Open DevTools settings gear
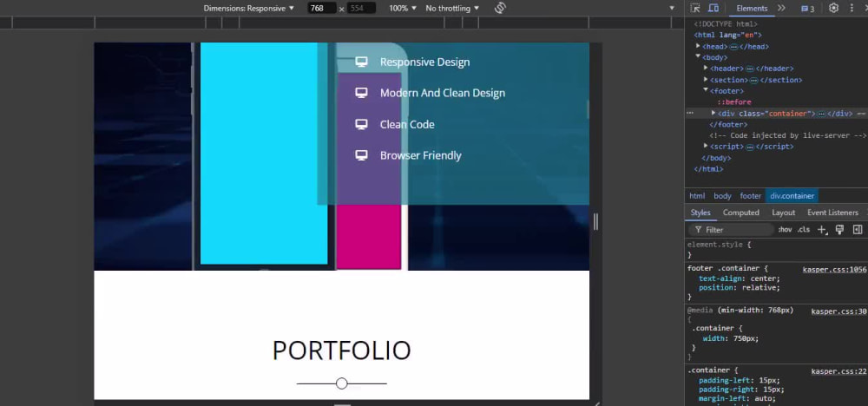868x406 pixels. click(833, 9)
